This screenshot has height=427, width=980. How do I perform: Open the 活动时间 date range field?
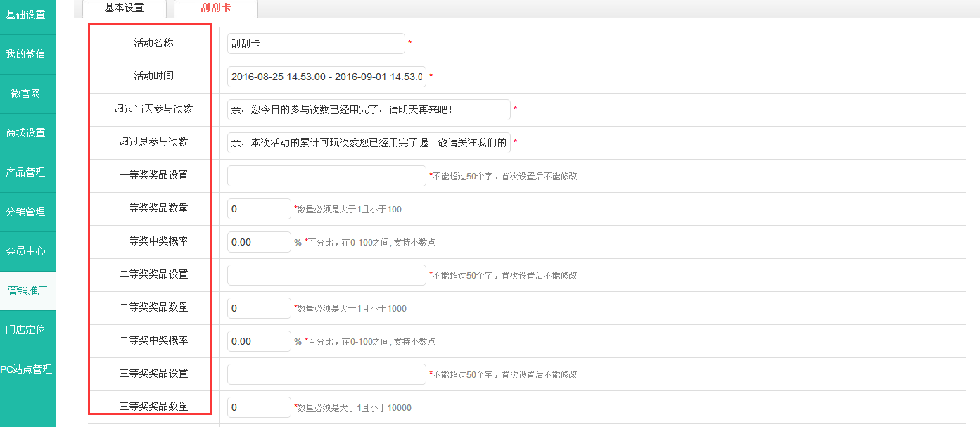pyautogui.click(x=326, y=77)
